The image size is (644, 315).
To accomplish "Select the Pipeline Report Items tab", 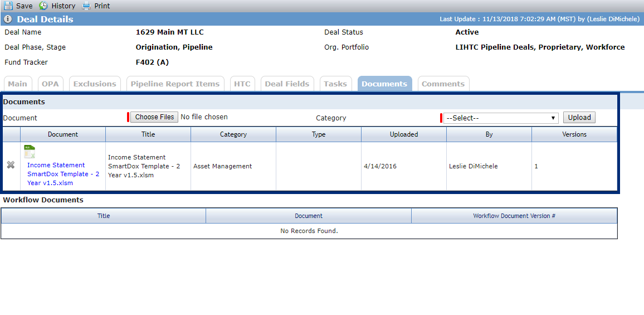I will point(175,84).
